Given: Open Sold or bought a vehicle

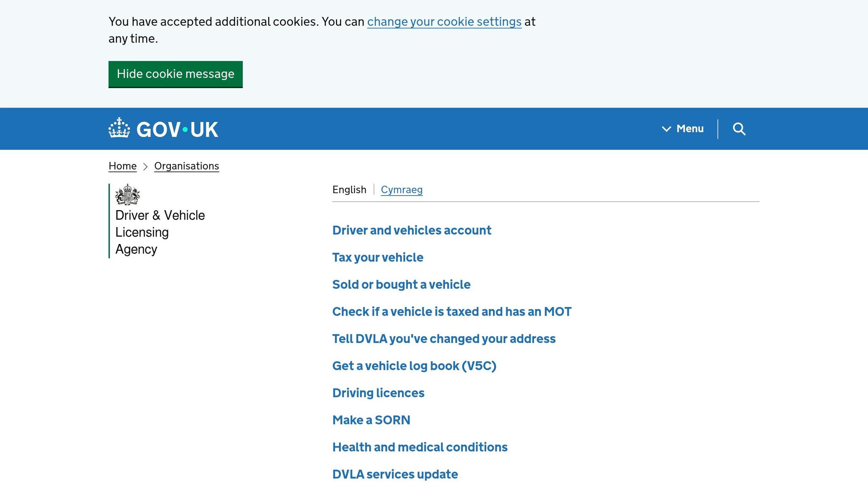Looking at the screenshot, I should 401,284.
